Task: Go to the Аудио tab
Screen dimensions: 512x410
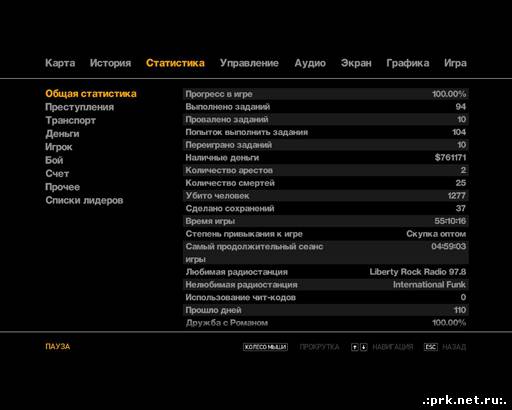Action: tap(310, 63)
